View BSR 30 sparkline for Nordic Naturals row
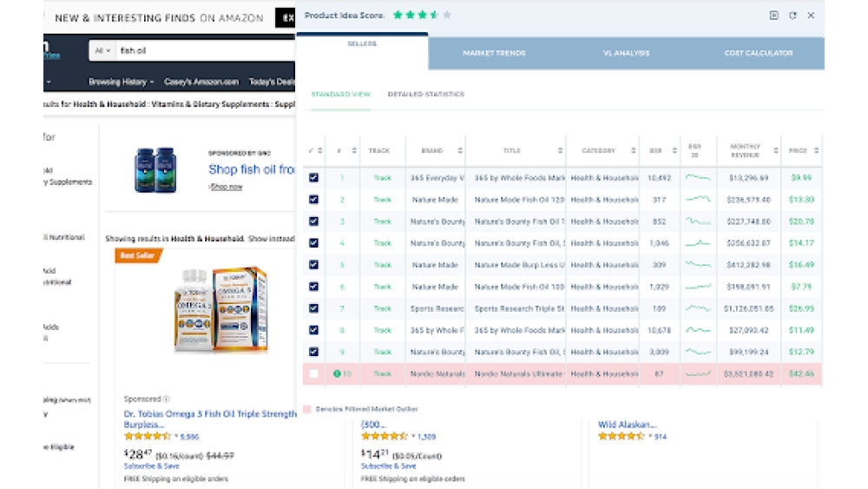Screen dimensions: 868x489 (x=698, y=373)
